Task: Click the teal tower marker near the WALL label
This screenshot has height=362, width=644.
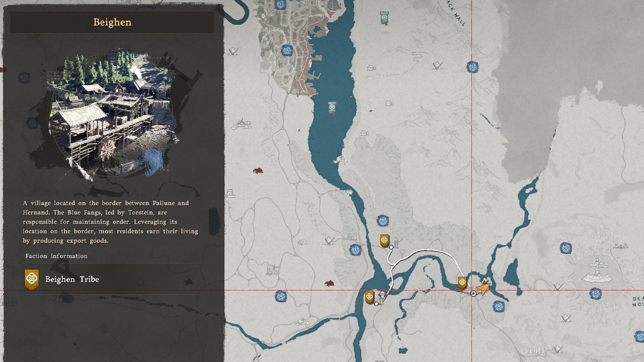Action: tap(384, 18)
